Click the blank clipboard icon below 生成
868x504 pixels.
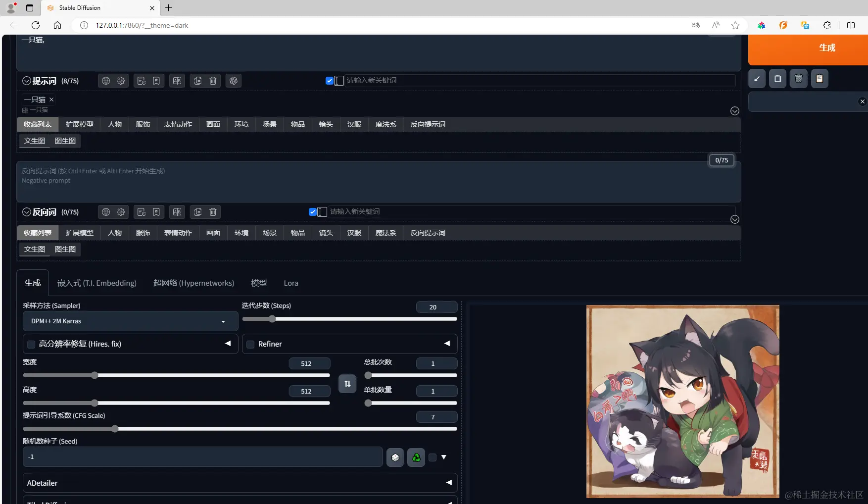777,79
